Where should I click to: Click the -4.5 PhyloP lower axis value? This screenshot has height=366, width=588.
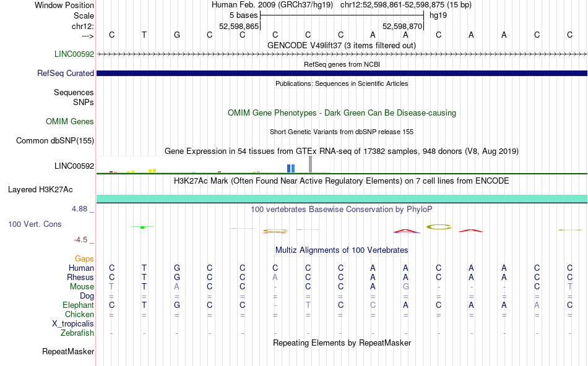point(80,240)
